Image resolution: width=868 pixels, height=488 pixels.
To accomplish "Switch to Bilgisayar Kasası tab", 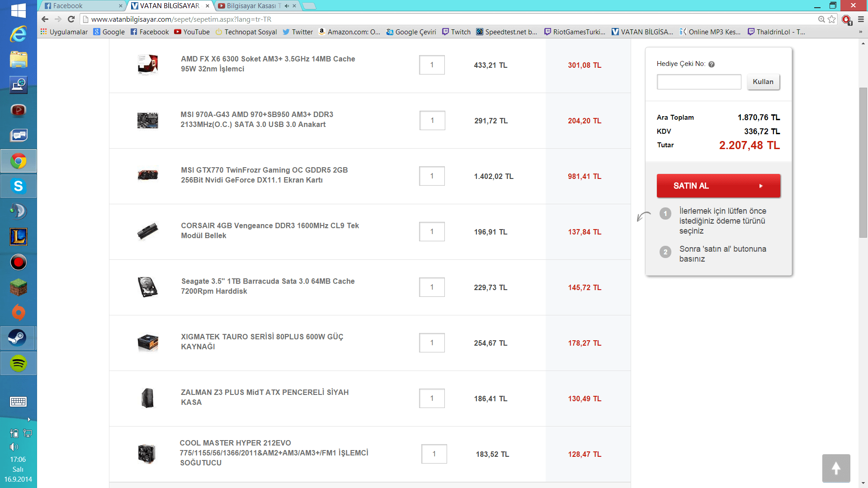I will (x=251, y=6).
